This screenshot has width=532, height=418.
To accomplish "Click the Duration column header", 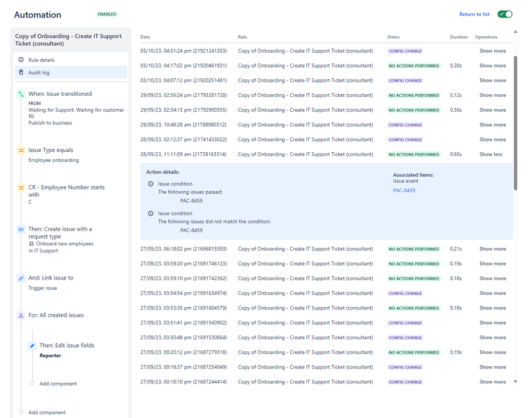I will [459, 37].
